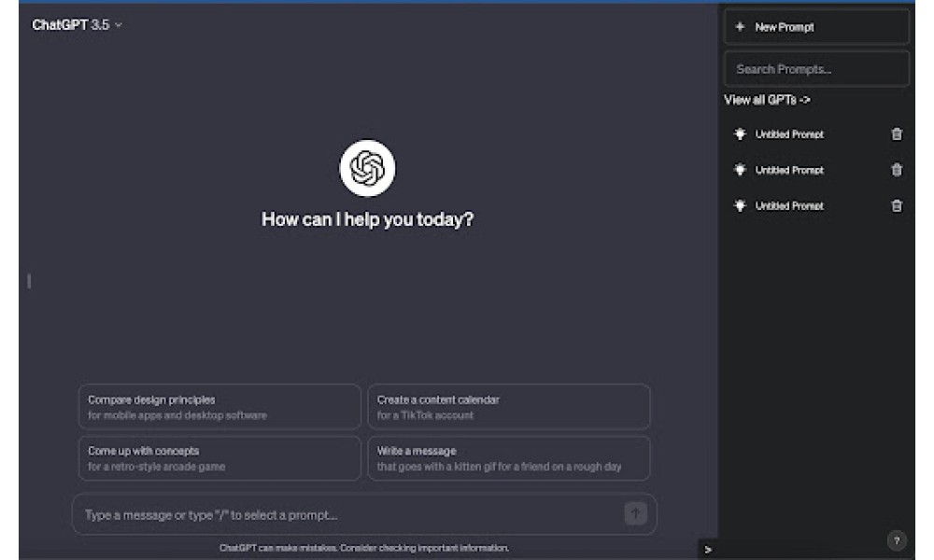Choose the Write a message suggestion
934x560 pixels.
tap(509, 458)
